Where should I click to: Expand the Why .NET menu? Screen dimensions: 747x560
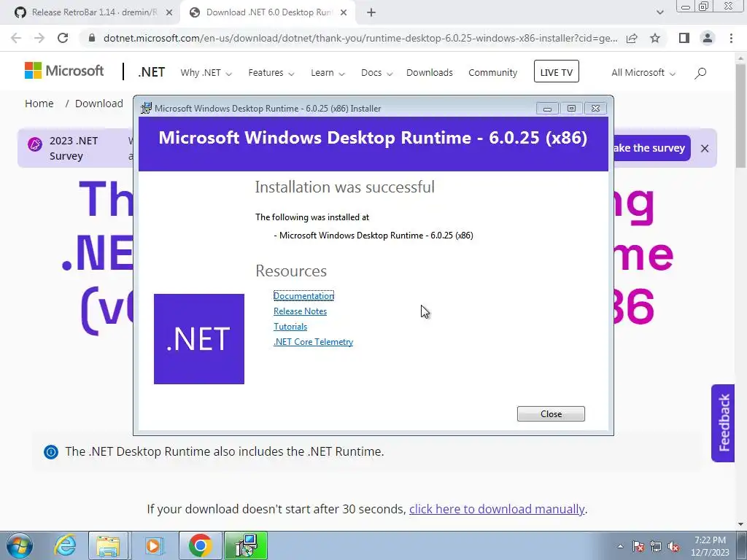[x=206, y=72]
